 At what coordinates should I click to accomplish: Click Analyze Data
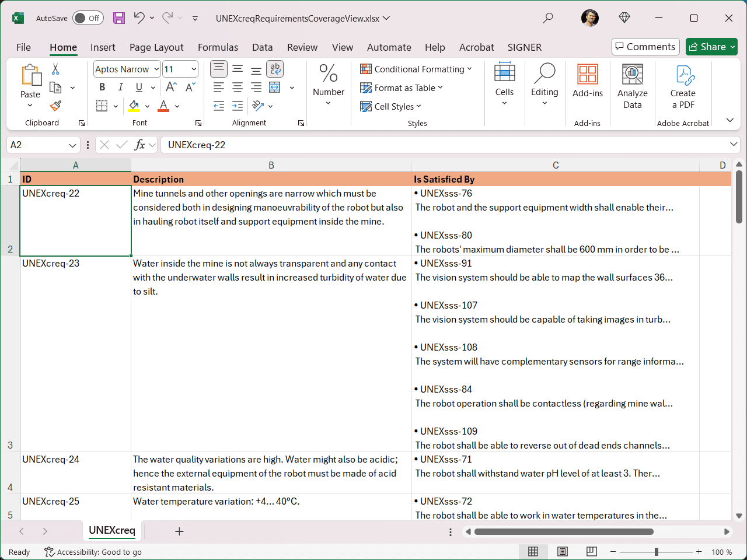click(633, 86)
